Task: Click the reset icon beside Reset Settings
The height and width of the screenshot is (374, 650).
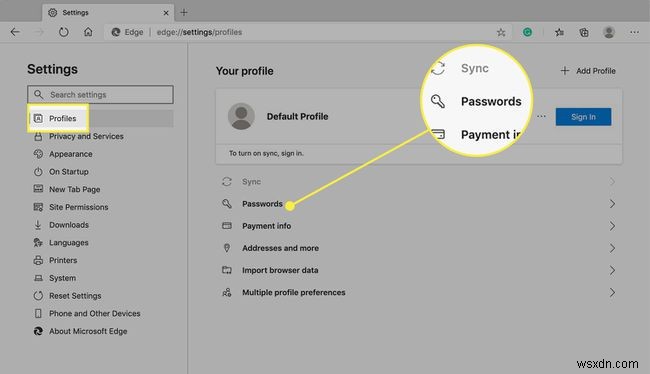Action: [x=38, y=296]
